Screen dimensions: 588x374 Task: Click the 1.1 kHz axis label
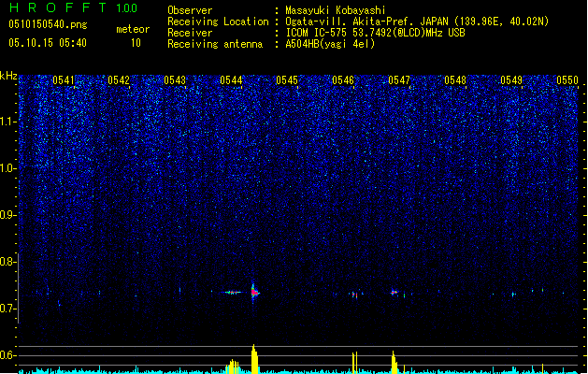click(x=7, y=122)
